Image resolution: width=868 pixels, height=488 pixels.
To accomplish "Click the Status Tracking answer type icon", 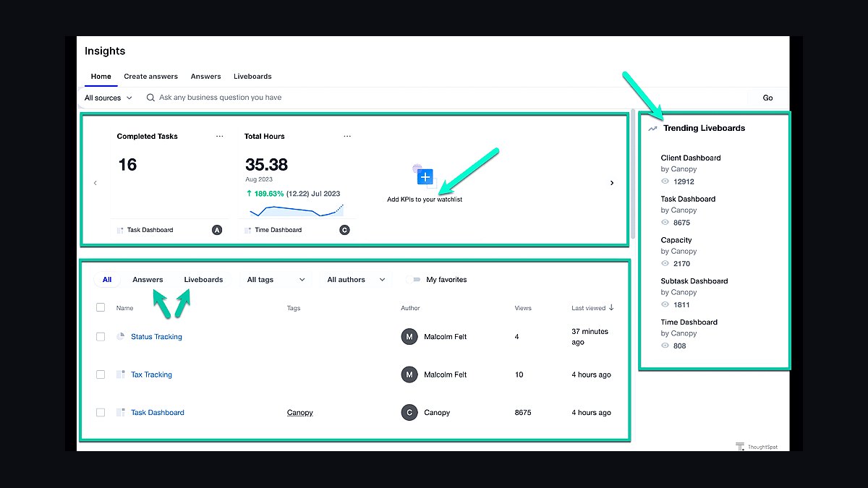I will 121,336.
